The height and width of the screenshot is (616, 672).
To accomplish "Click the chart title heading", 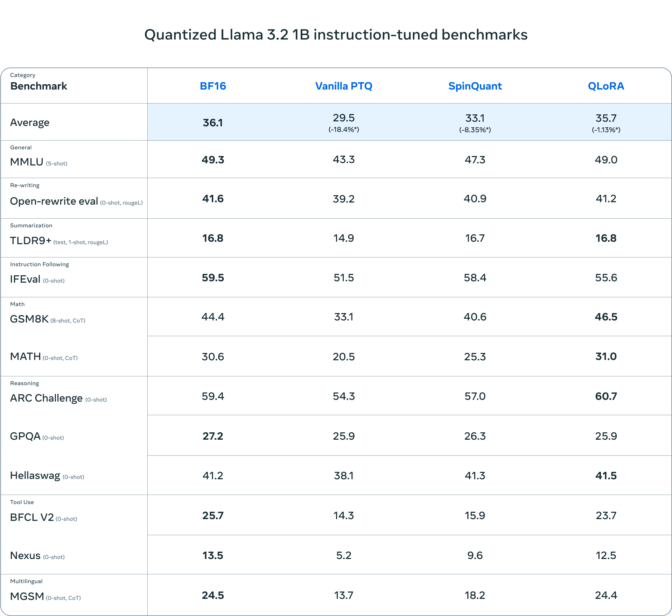I will 336,35.
